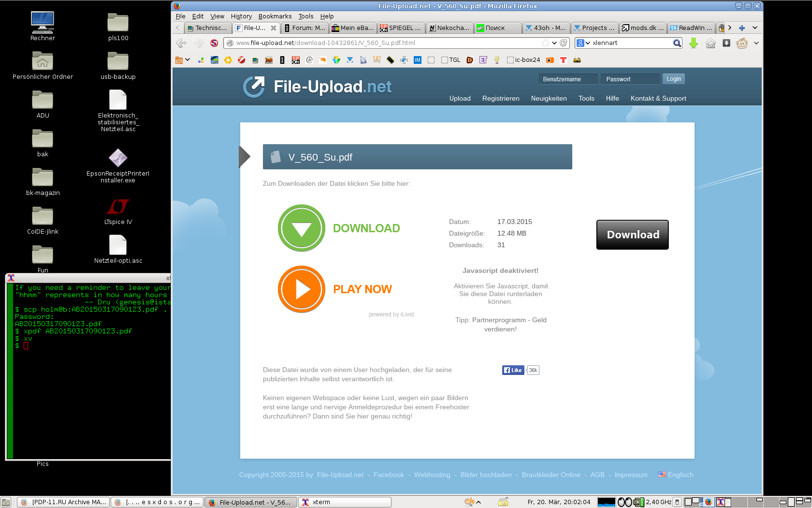Open the bookmarks folder dropdown in bookmarks toolbar
Image resolution: width=812 pixels, height=508 pixels.
[x=183, y=60]
